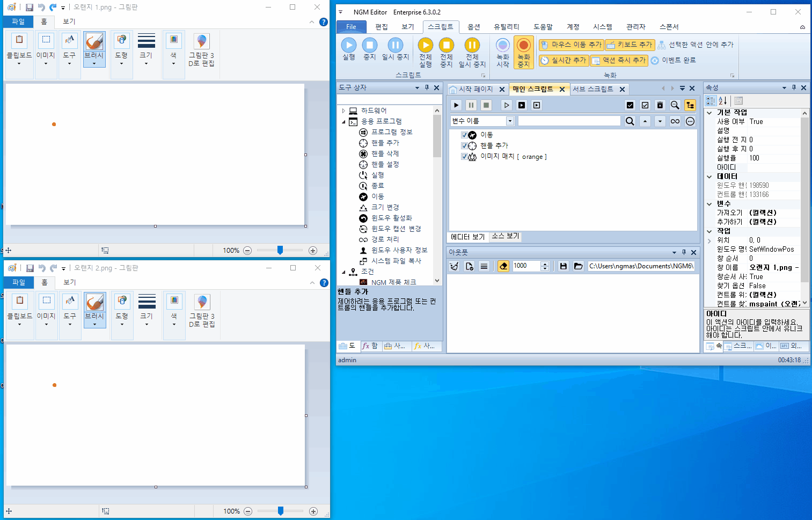The width and height of the screenshot is (812, 520).
Task: Open the File menu in NGM Editor
Action: tap(351, 27)
